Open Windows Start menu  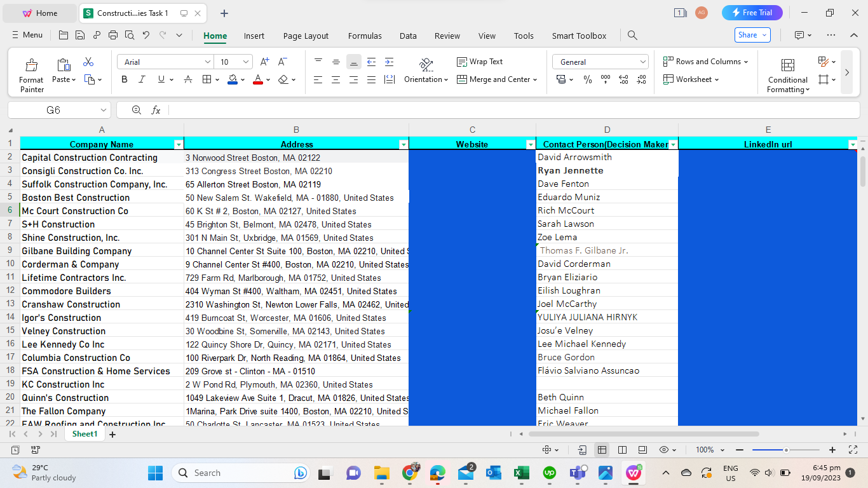point(155,473)
